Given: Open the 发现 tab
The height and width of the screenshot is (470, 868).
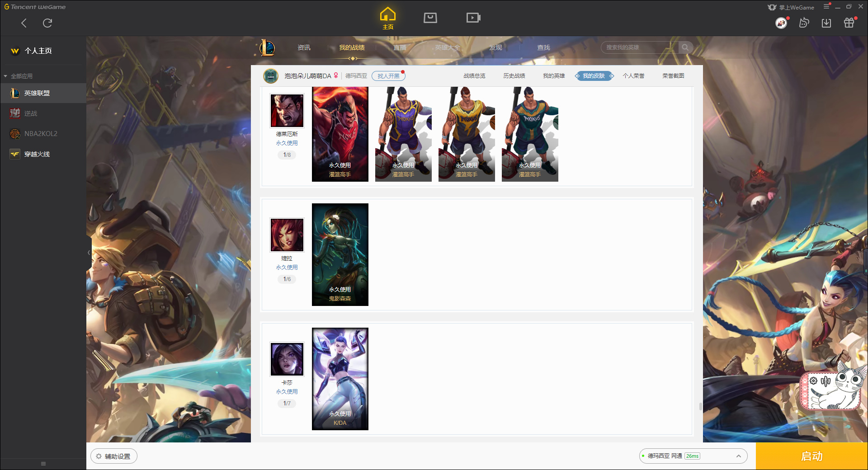Looking at the screenshot, I should coord(495,47).
